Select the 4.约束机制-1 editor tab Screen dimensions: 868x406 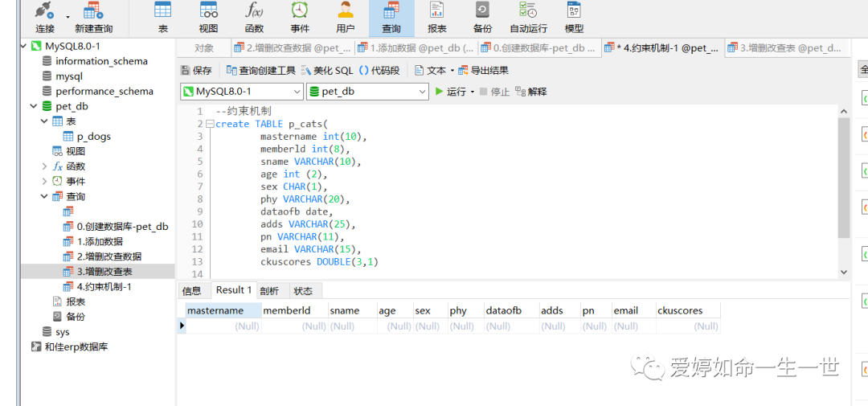tap(662, 48)
